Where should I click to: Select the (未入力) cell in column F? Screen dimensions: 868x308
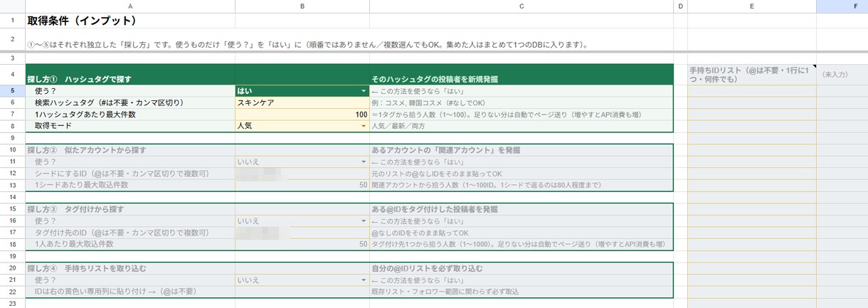click(x=842, y=74)
